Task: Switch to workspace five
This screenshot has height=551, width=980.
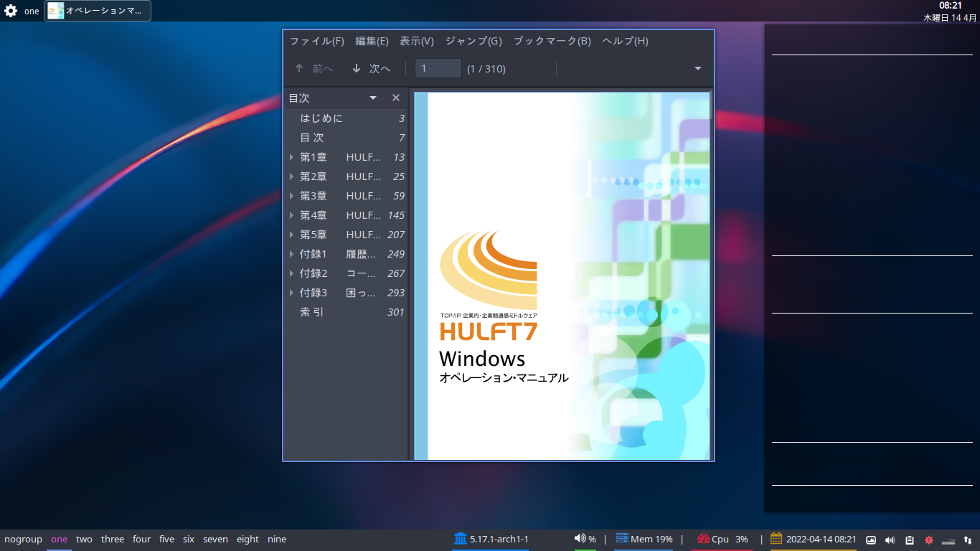Action: (167, 539)
